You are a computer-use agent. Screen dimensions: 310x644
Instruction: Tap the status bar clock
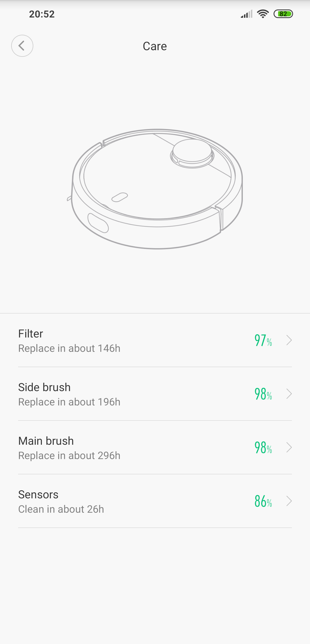coord(42,14)
